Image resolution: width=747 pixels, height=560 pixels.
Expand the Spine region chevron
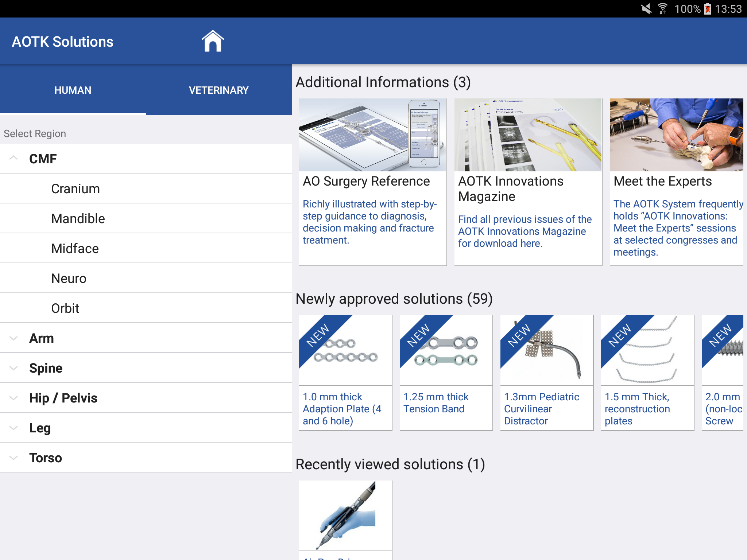[x=13, y=368]
